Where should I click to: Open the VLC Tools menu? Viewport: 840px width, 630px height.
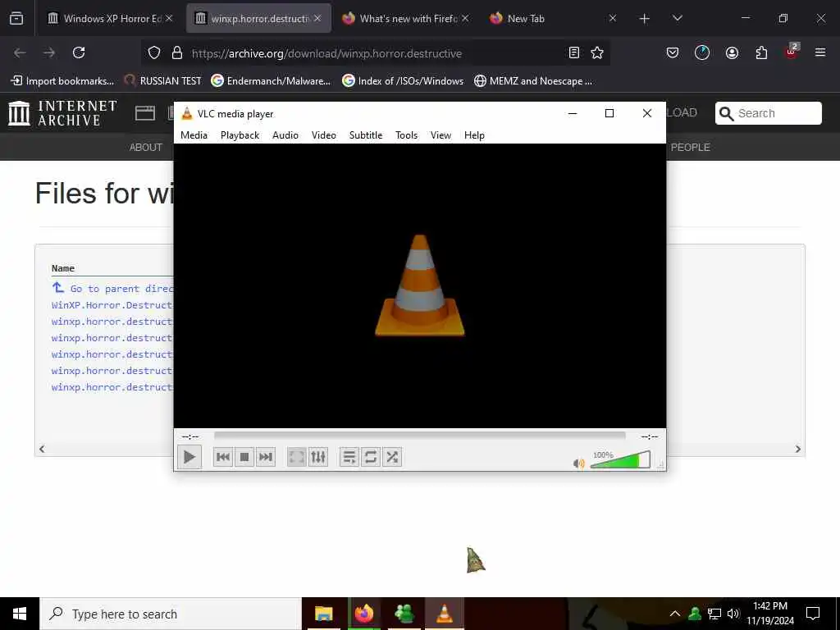pyautogui.click(x=406, y=135)
